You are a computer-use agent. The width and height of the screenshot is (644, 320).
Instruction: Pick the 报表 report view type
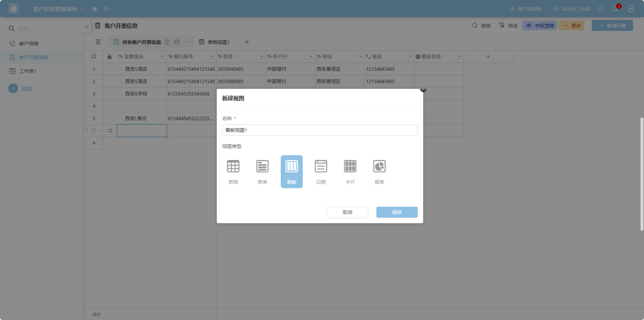click(x=379, y=171)
